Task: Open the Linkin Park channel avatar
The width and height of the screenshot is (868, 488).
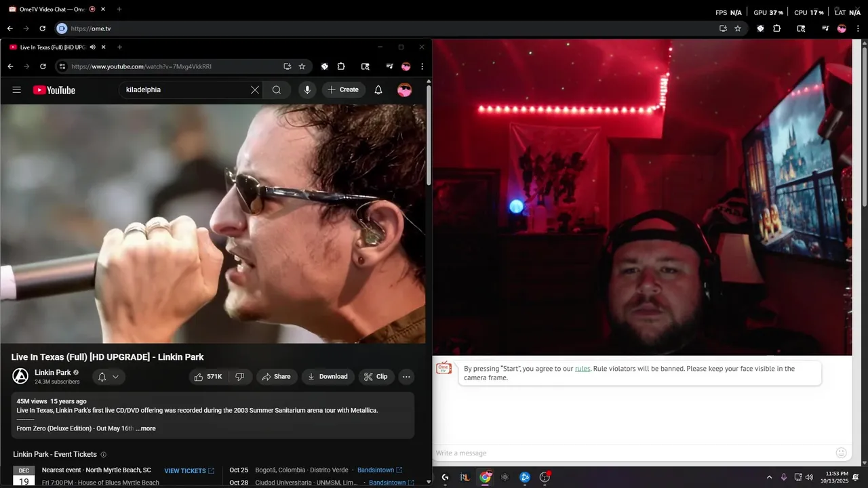Action: (x=20, y=377)
